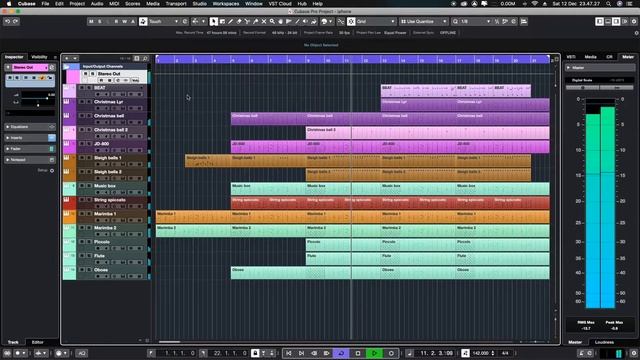Screen dimensions: 640x360
Task: Select the Object Selection arrow tool
Action: (213, 21)
